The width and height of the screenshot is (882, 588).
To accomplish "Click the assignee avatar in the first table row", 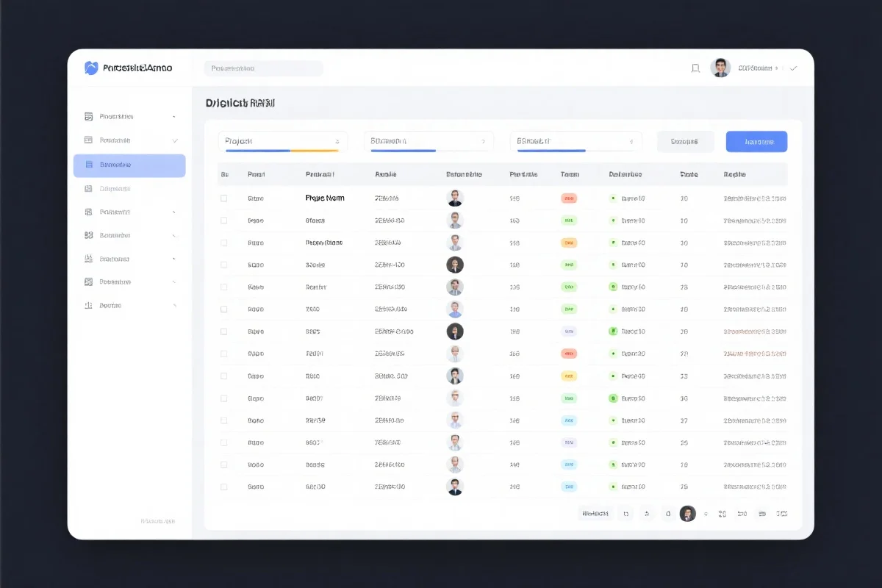I will (455, 198).
